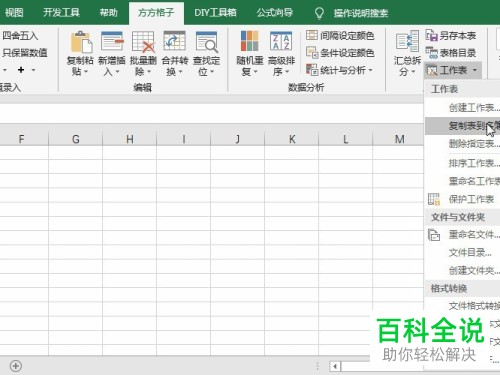
Task: Select column K header
Action: click(x=292, y=139)
